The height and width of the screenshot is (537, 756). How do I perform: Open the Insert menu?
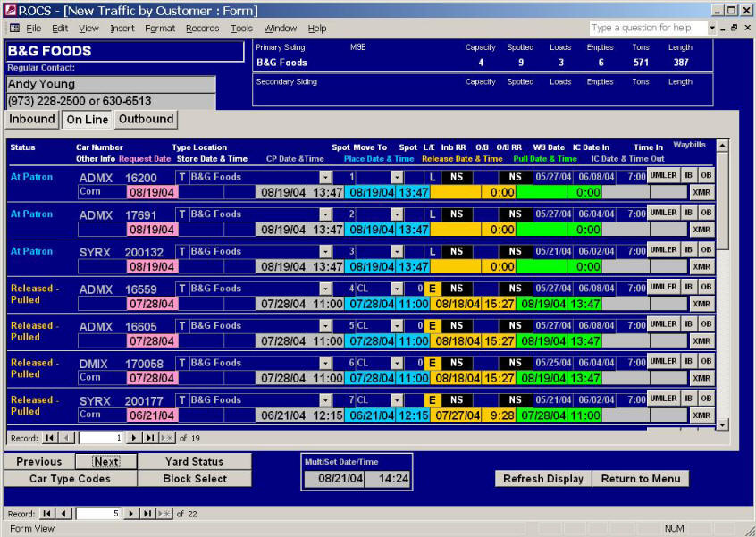pyautogui.click(x=122, y=29)
